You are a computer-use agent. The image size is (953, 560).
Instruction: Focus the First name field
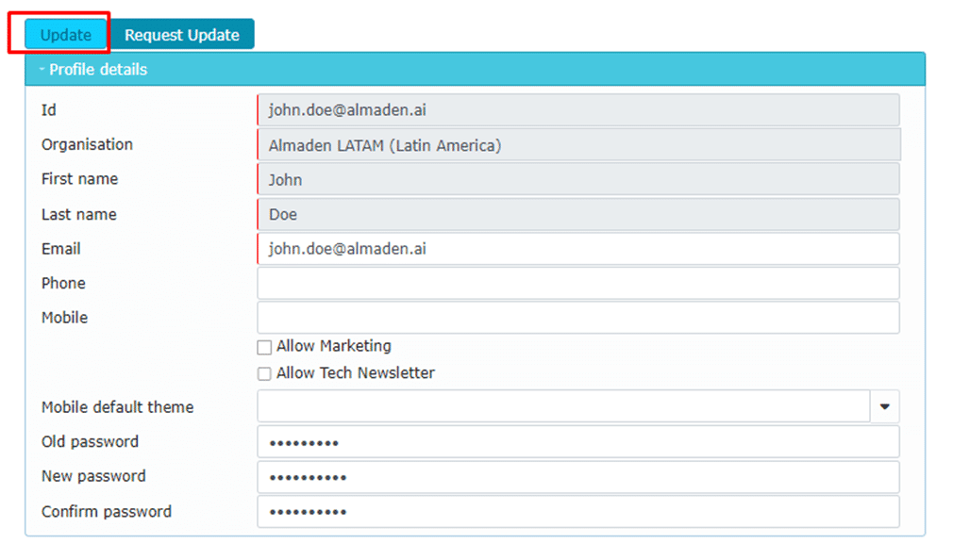(x=577, y=179)
